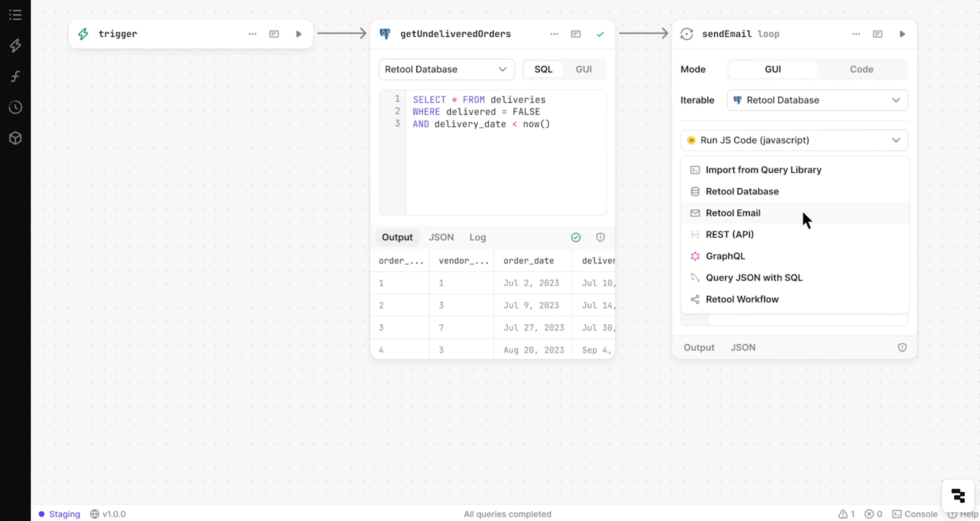The width and height of the screenshot is (980, 521).
Task: Open the functions icon in sidebar
Action: click(x=15, y=76)
